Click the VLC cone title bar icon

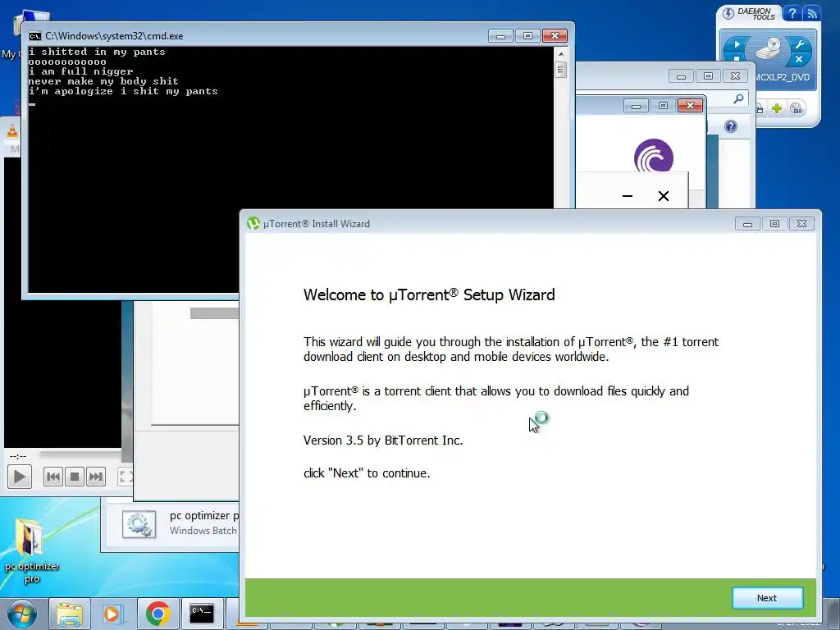[11, 130]
